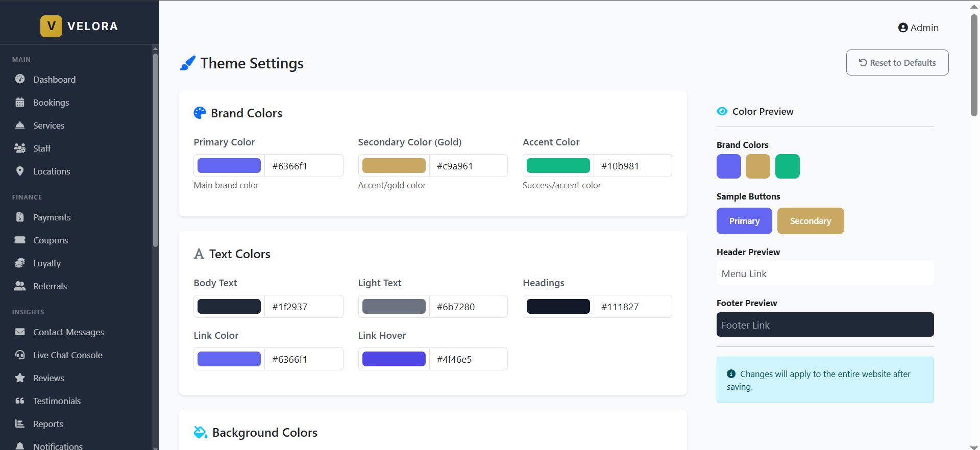Click the Velora V logo icon
Image resolution: width=980 pixels, height=450 pixels.
(x=51, y=26)
